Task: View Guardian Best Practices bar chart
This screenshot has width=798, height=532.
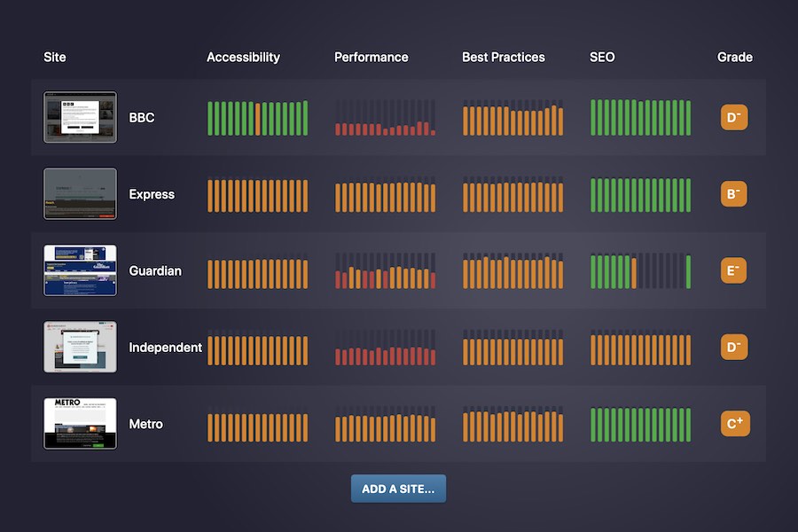Action: (x=513, y=270)
